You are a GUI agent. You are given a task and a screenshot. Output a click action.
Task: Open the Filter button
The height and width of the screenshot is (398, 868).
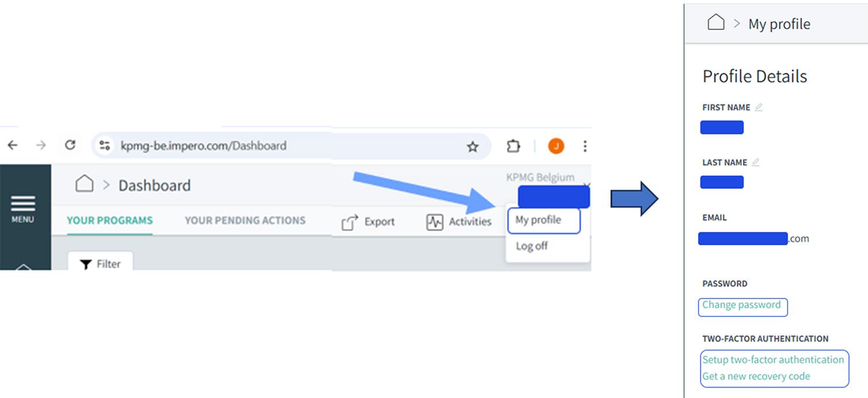tap(100, 264)
